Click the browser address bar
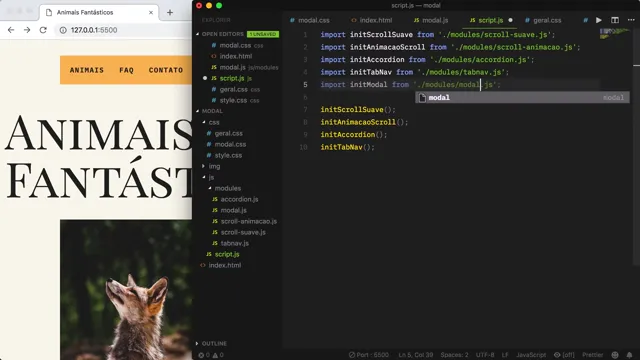Image resolution: width=640 pixels, height=360 pixels. 122,30
